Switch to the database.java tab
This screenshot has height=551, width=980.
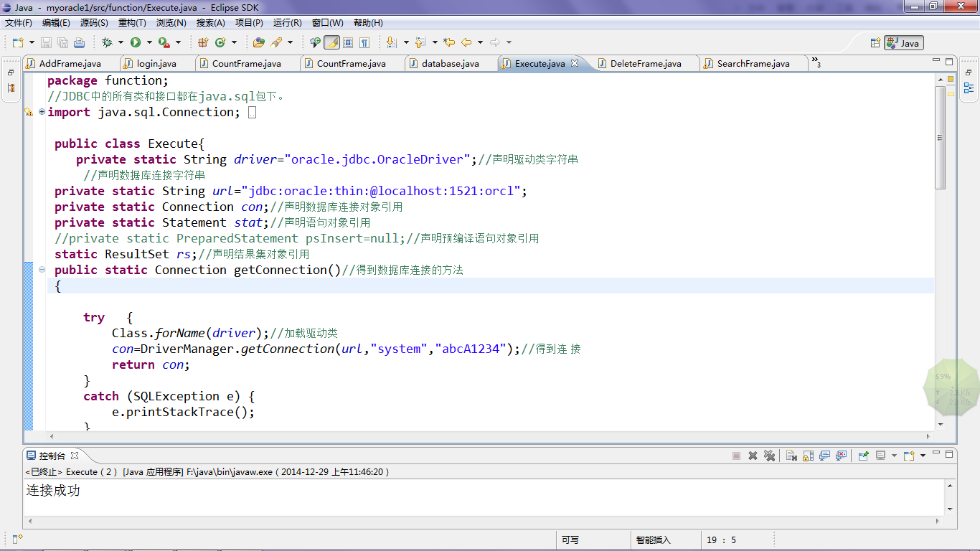pos(450,64)
